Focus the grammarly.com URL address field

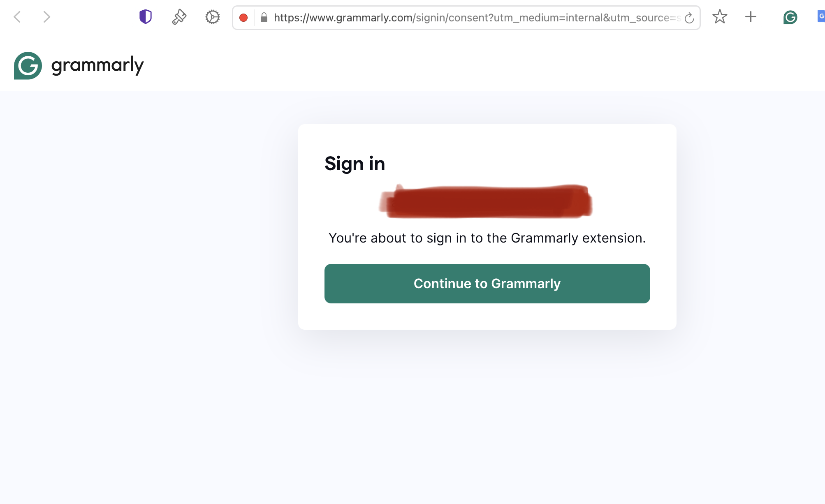click(x=473, y=18)
